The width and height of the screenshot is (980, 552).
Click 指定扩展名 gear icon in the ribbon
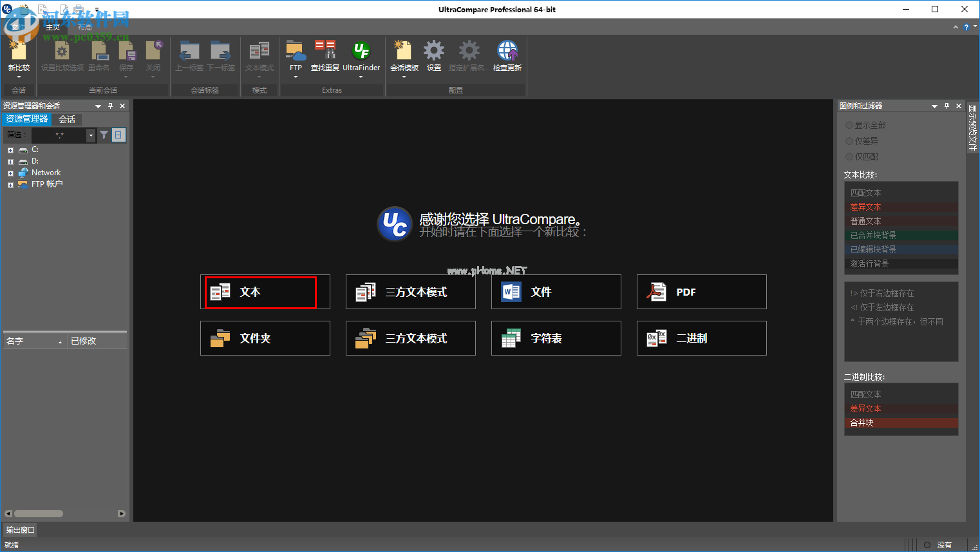pos(469,51)
